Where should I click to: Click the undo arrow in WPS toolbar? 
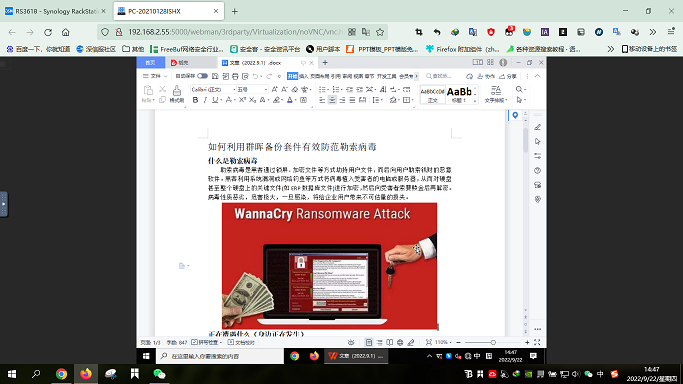coord(255,76)
